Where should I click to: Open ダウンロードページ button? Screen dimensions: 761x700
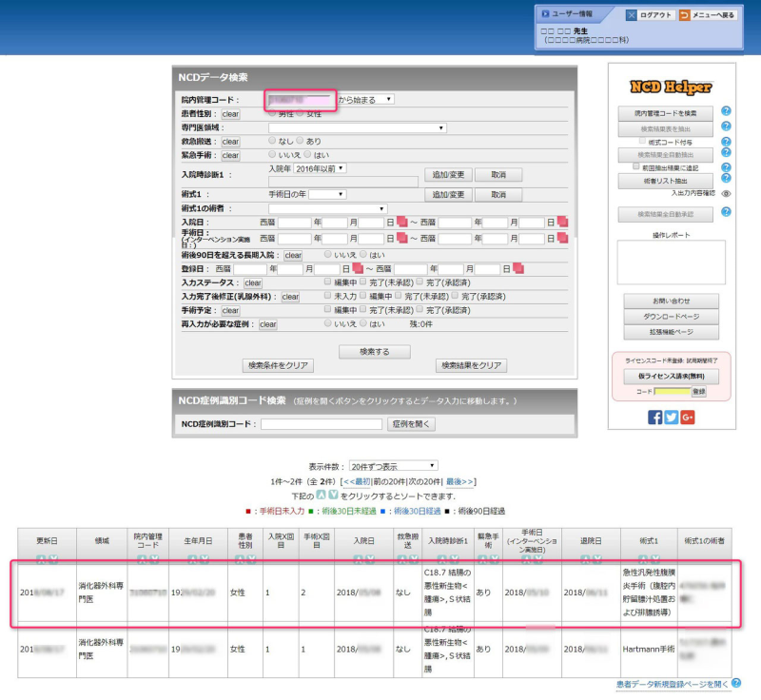tap(672, 317)
